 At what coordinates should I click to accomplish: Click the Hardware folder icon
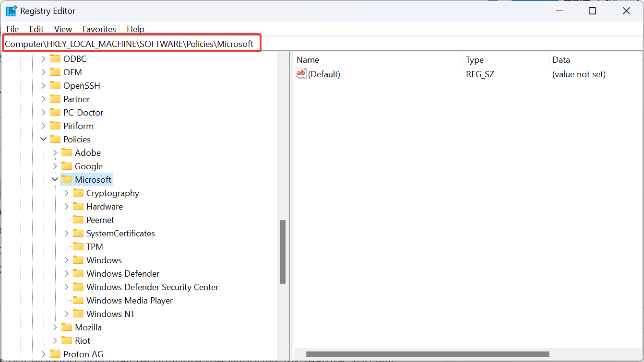point(78,206)
